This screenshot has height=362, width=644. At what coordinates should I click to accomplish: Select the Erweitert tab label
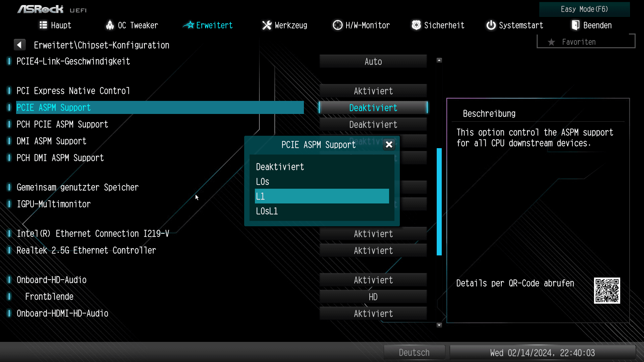coord(214,25)
